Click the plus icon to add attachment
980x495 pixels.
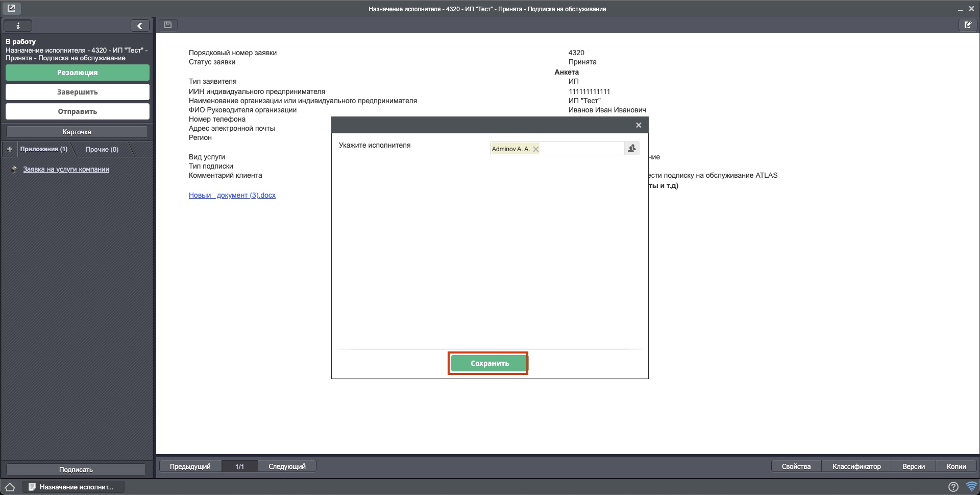tap(9, 149)
